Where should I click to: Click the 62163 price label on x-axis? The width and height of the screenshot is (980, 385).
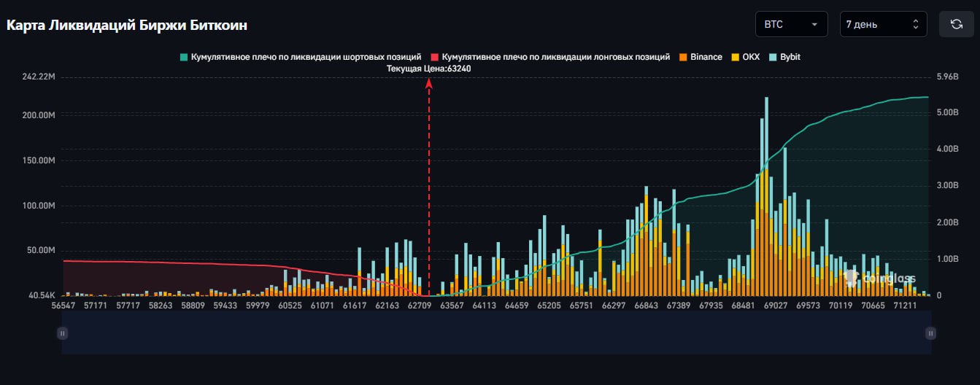387,306
